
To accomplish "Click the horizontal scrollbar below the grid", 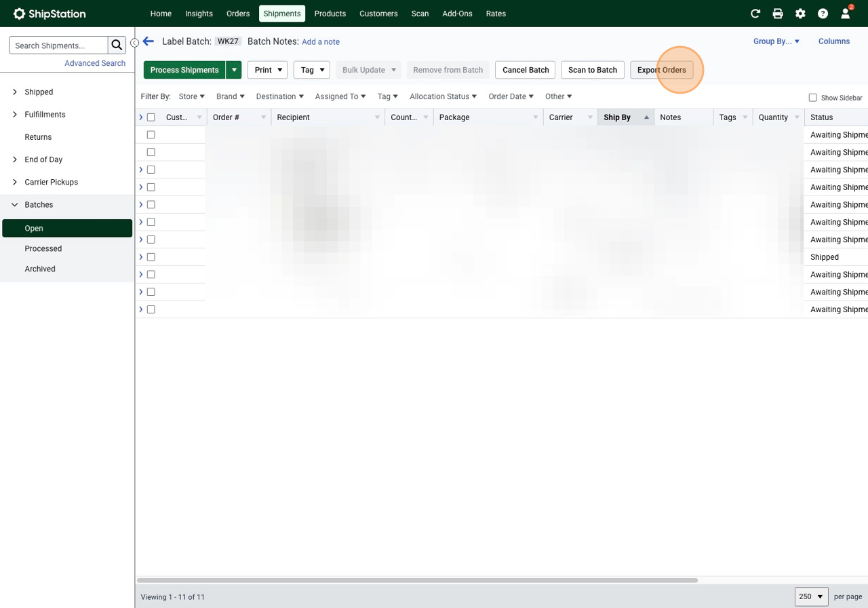I will point(417,580).
